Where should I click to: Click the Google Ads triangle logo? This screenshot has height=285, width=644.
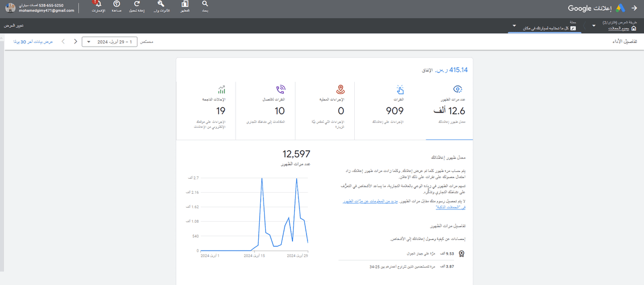(x=621, y=8)
